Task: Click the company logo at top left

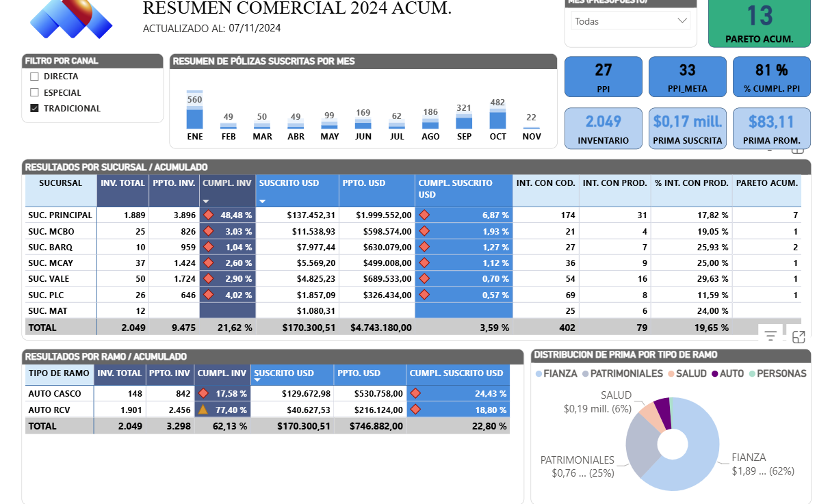Action: 70,19
